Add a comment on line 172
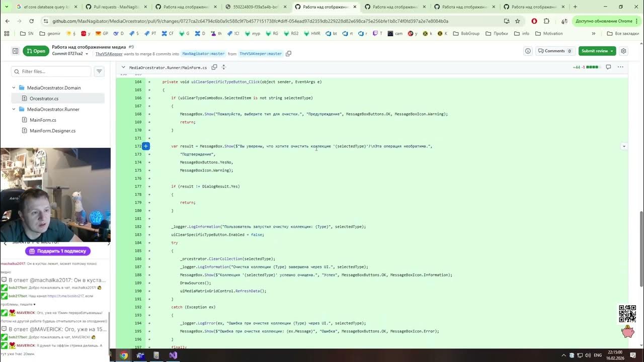 (145, 146)
